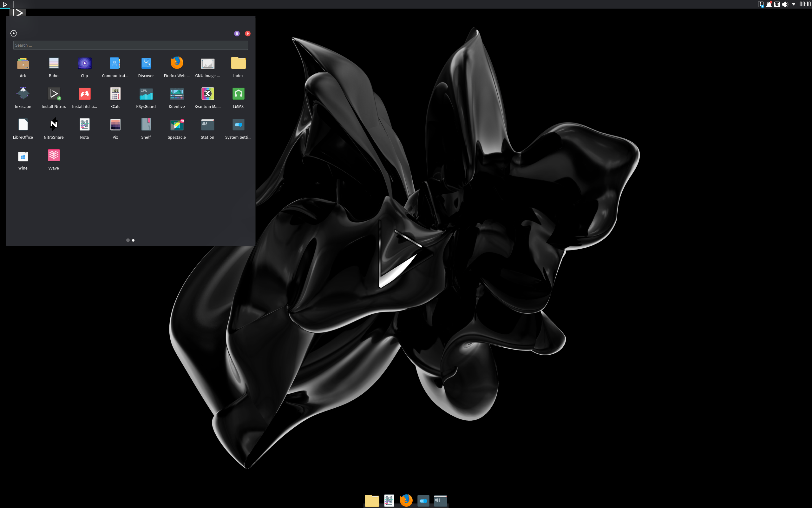812x508 pixels.
Task: Expand hidden system tray icons arrow
Action: point(794,4)
